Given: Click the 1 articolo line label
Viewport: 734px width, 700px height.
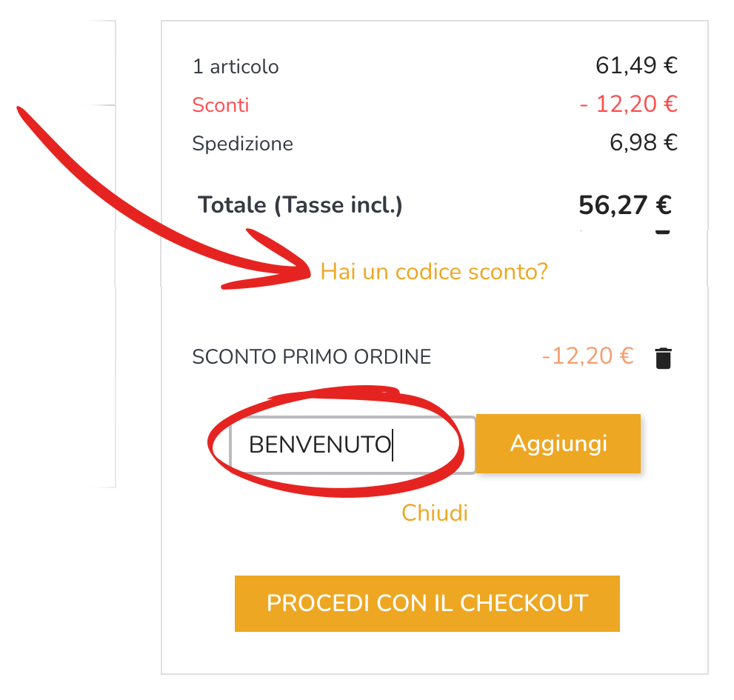Looking at the screenshot, I should coord(236,67).
